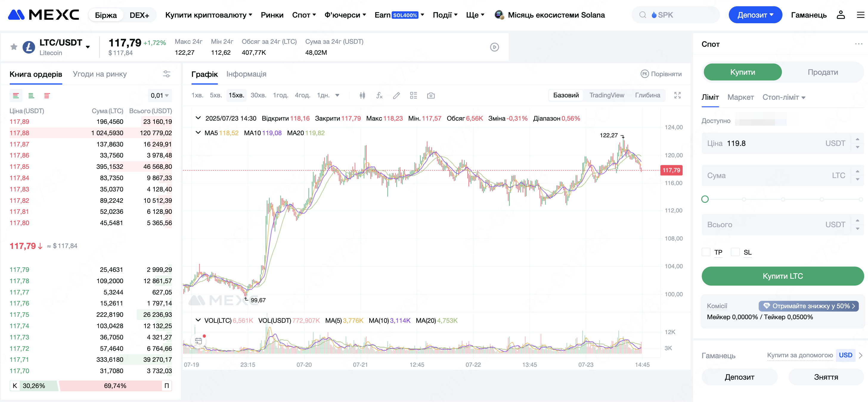
Task: Open the Earn dropdown
Action: coord(399,15)
